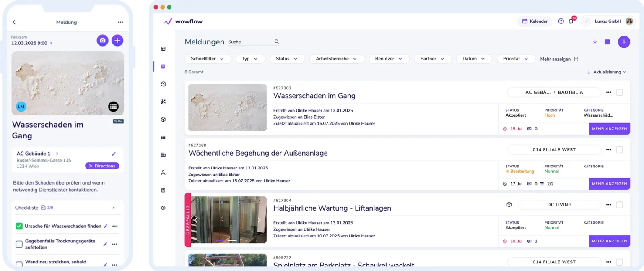Uncheck 'Ursache für Wasserschaden finden' item

(19, 226)
